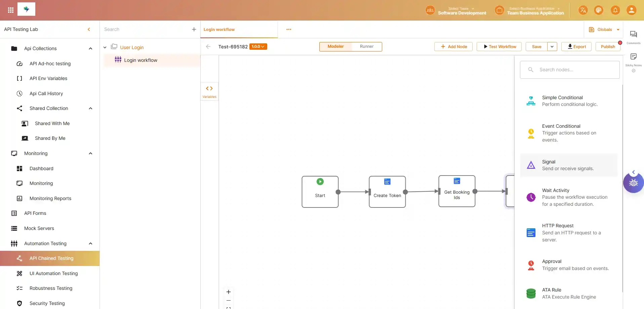Click the zoom in plus button
The width and height of the screenshot is (644, 309).
pos(229,292)
